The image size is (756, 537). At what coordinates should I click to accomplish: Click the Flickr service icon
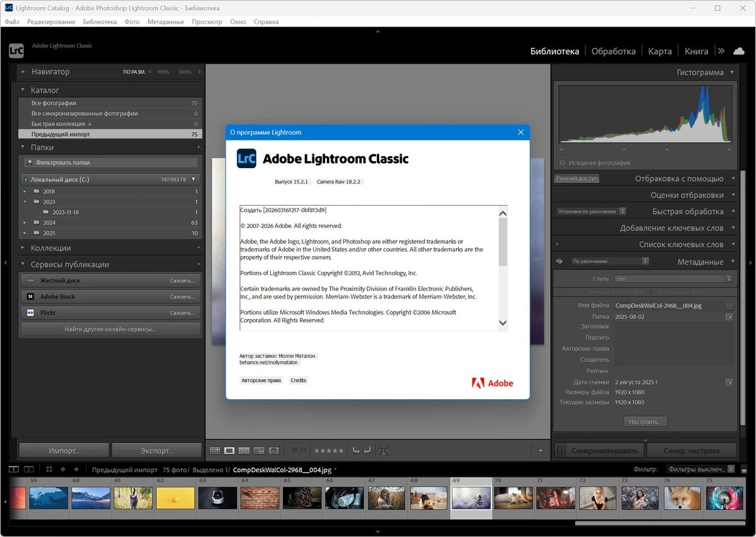click(x=30, y=313)
